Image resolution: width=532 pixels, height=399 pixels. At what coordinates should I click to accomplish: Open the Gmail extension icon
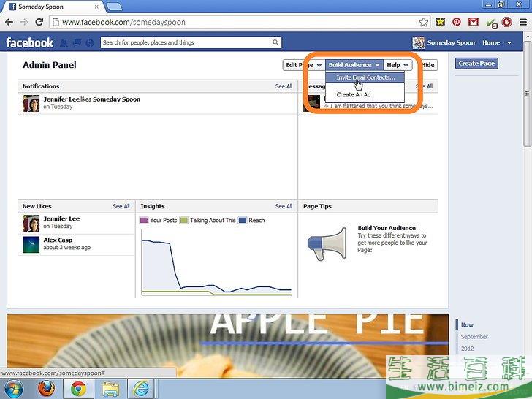474,22
